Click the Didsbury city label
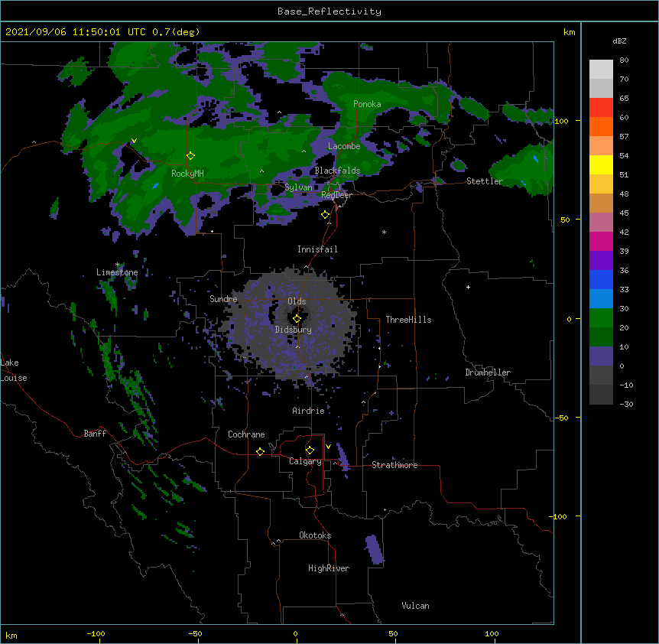The height and width of the screenshot is (644, 659). point(294,330)
